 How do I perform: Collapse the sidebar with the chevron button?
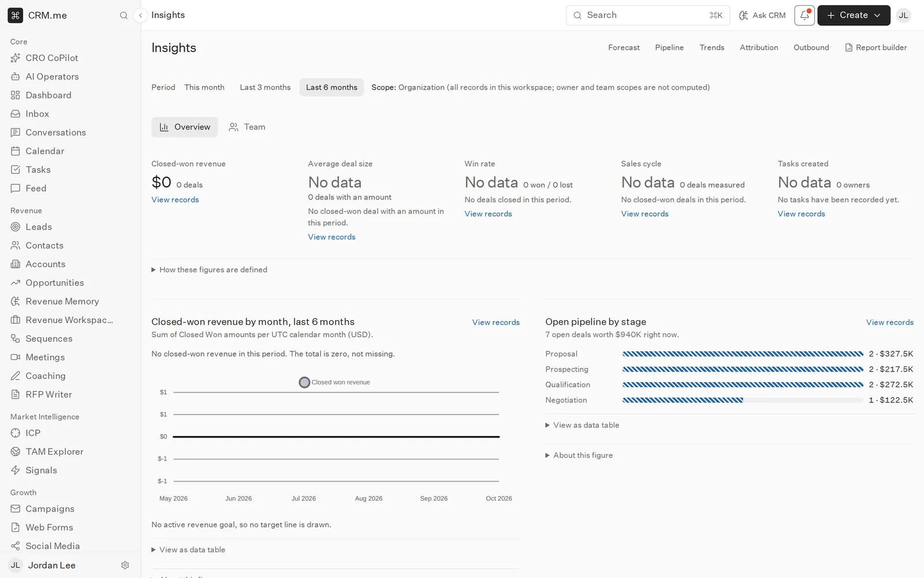pos(140,16)
